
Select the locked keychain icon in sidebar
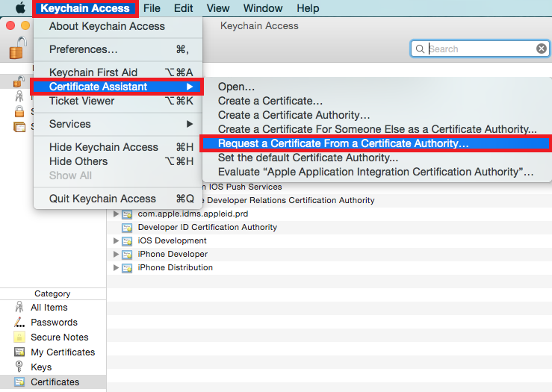coord(19,111)
